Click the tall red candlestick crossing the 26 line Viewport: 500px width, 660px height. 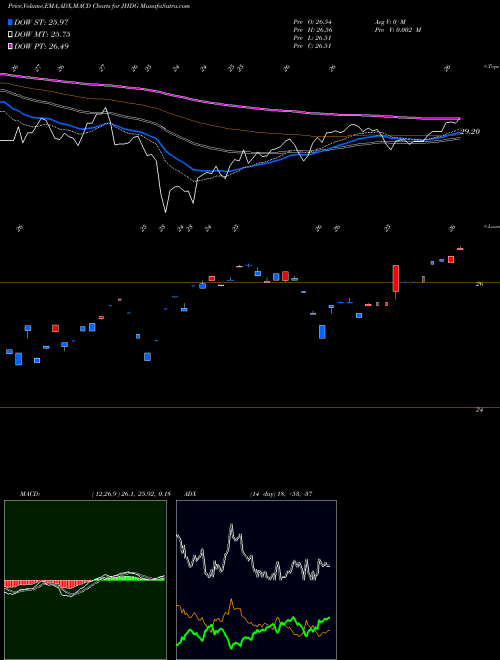click(396, 278)
